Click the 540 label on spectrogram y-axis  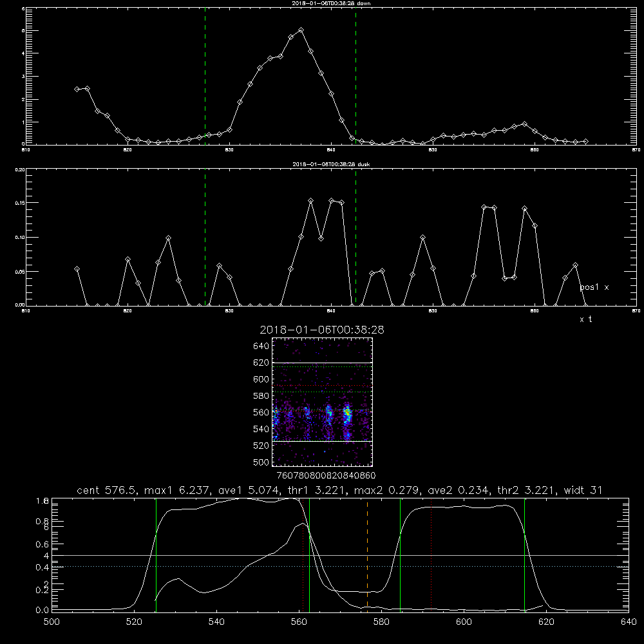261,429
